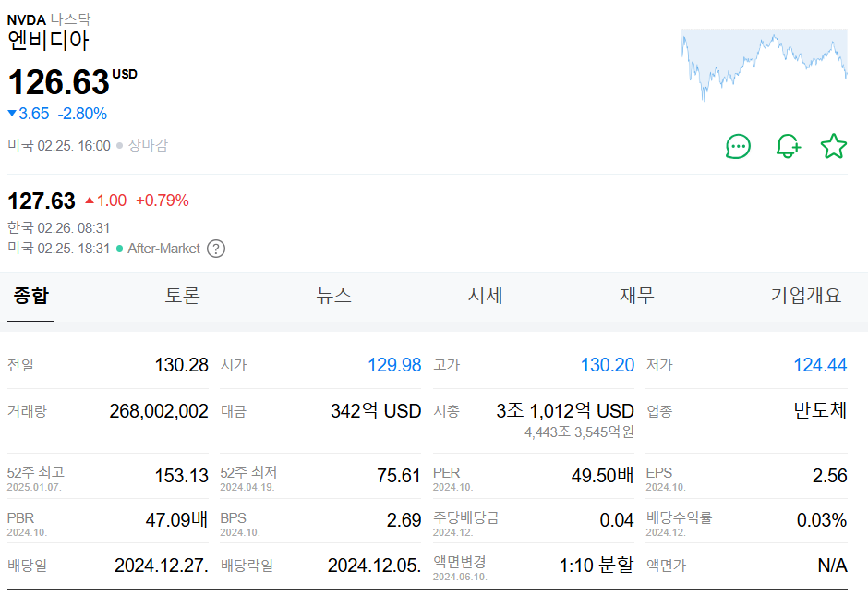
Task: Click 52-week low value 75.61
Action: click(399, 476)
